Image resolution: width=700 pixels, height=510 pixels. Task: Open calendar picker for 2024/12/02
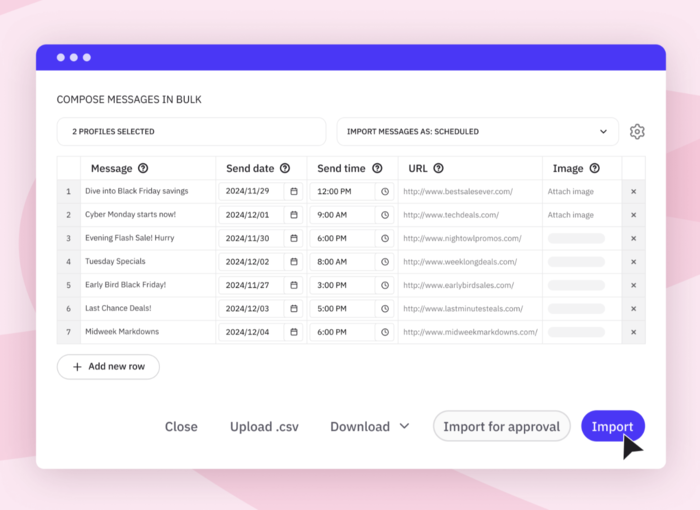tap(294, 262)
